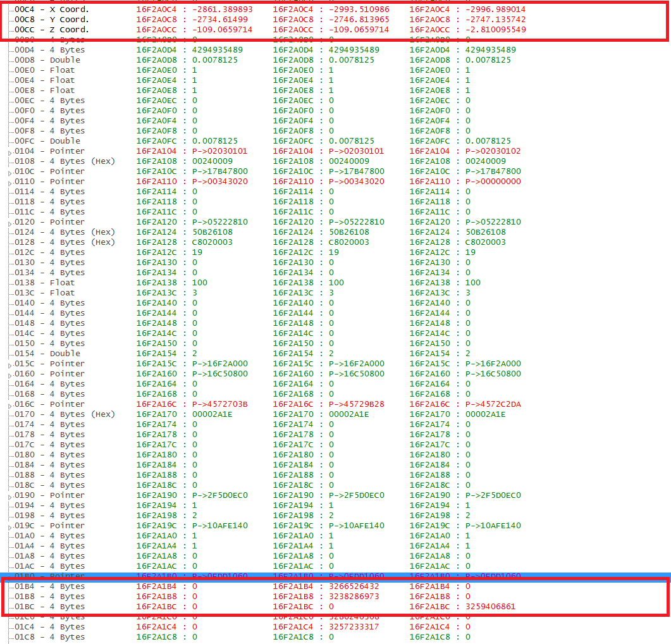Click the pointer value P->4572C2DA
Screen dimensions: 671x644
point(493,404)
